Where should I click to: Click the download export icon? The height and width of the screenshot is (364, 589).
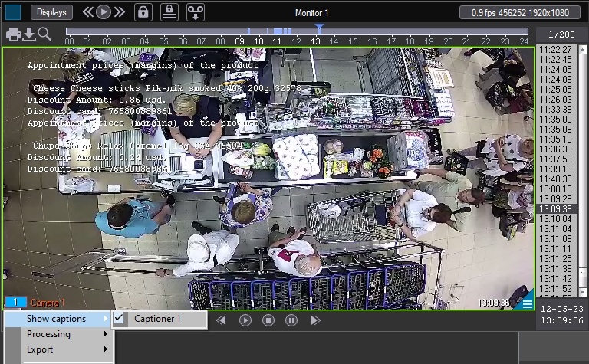[x=29, y=34]
